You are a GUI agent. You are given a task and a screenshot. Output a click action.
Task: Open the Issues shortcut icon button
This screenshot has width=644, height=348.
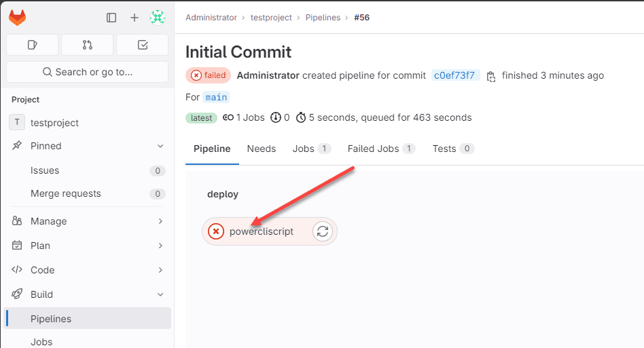point(32,45)
